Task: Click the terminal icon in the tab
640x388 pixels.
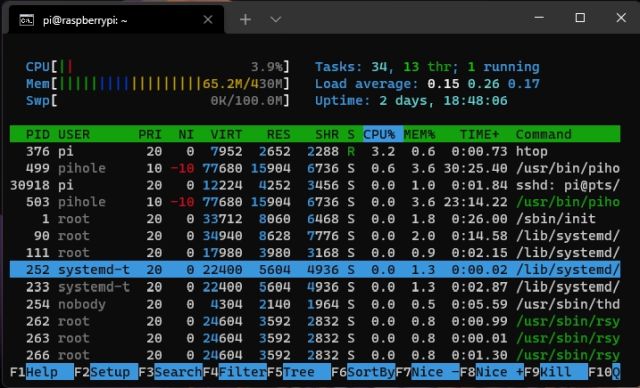Action: (x=27, y=20)
